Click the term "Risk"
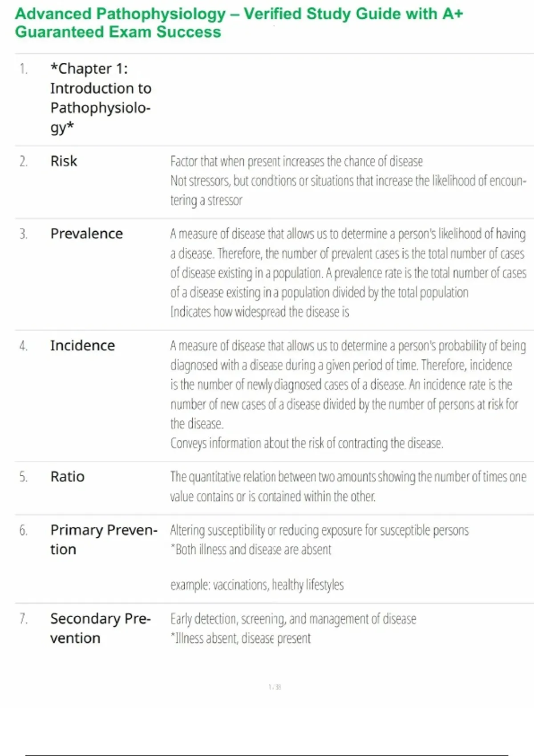Screen dimensions: 534x756 click(x=64, y=161)
